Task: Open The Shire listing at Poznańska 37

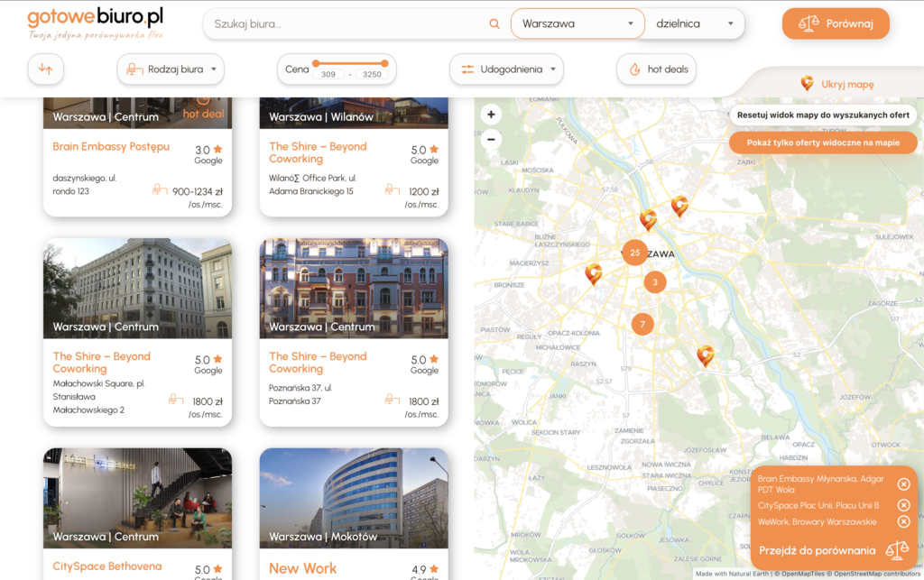Action: (318, 362)
